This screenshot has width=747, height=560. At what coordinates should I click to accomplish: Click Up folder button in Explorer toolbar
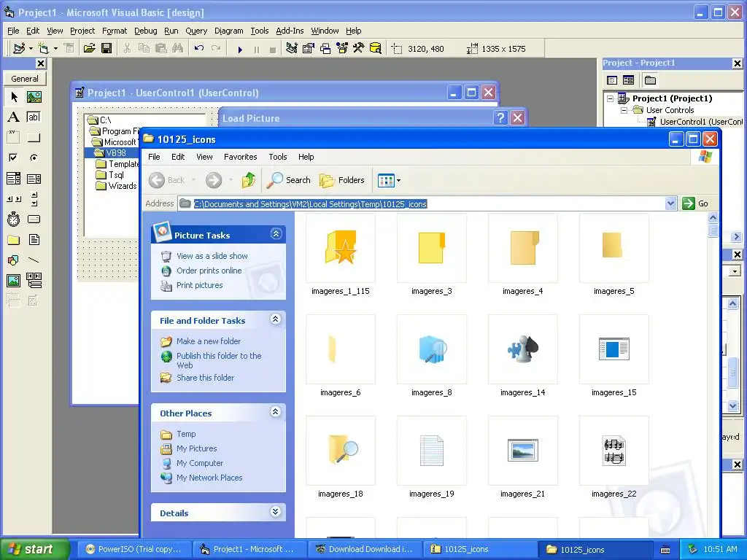[x=249, y=180]
